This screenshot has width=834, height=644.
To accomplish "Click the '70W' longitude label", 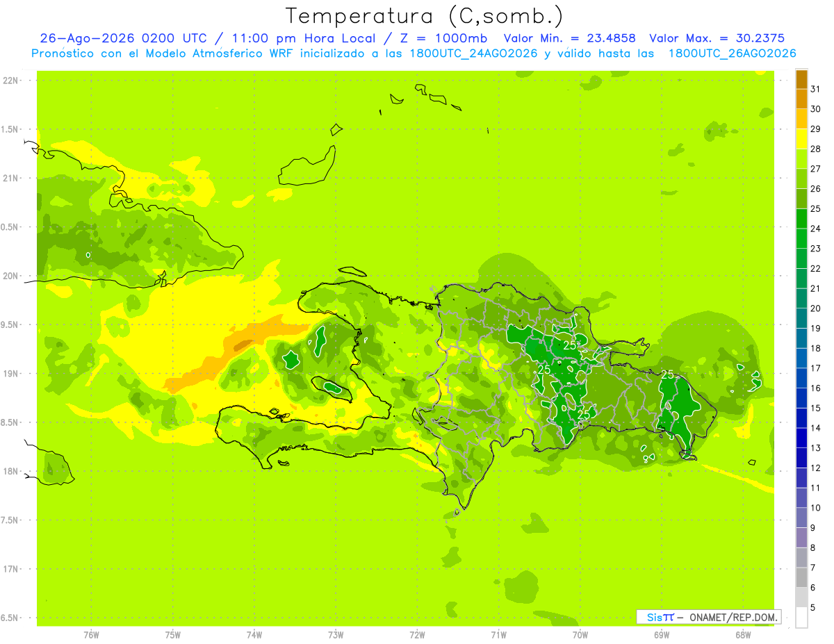I will coord(580,635).
